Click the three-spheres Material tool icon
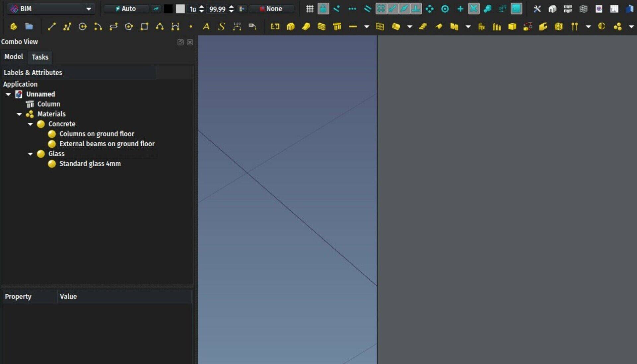This screenshot has height=364, width=637. coord(617,27)
